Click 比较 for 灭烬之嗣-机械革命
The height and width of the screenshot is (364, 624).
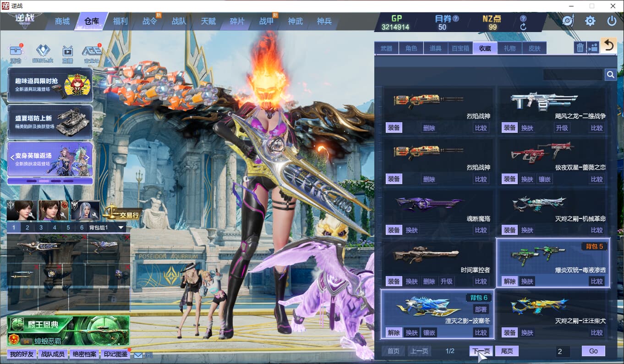pyautogui.click(x=597, y=230)
